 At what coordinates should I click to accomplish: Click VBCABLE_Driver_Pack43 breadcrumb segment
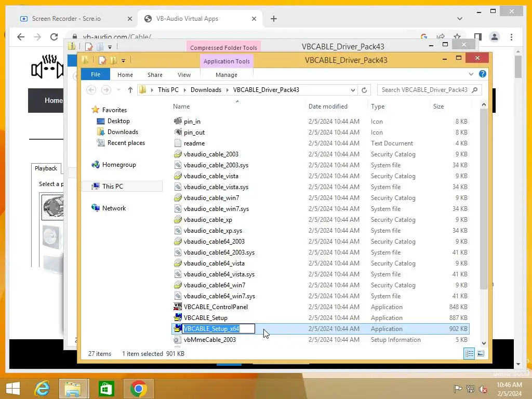coord(266,89)
